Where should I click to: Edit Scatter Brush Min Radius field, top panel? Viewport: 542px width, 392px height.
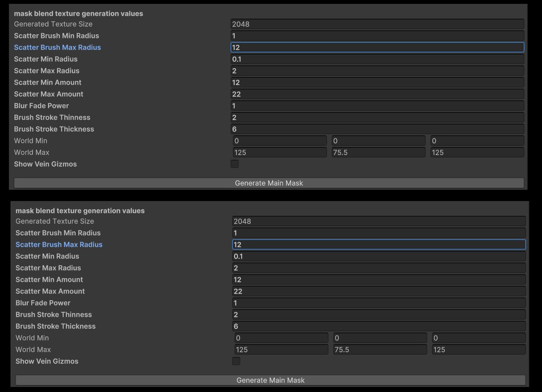click(x=377, y=36)
